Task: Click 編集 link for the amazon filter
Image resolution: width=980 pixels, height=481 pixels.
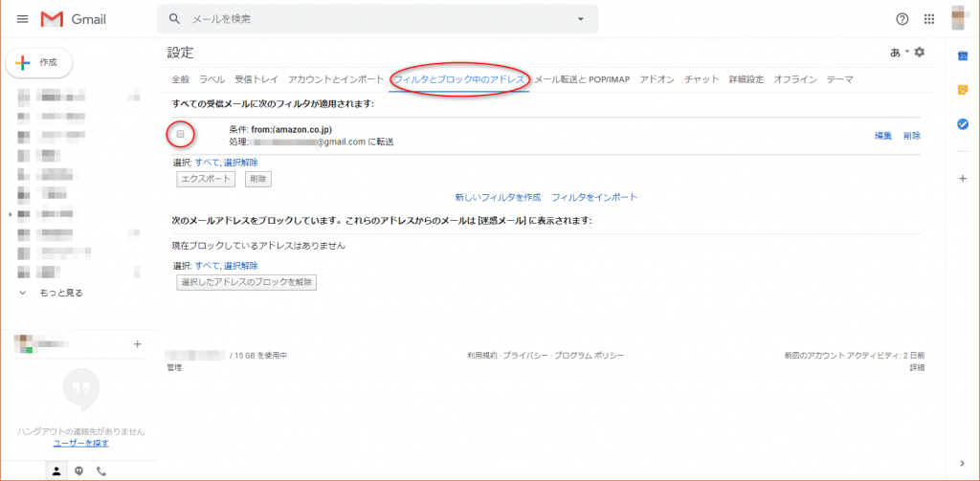Action: (883, 136)
